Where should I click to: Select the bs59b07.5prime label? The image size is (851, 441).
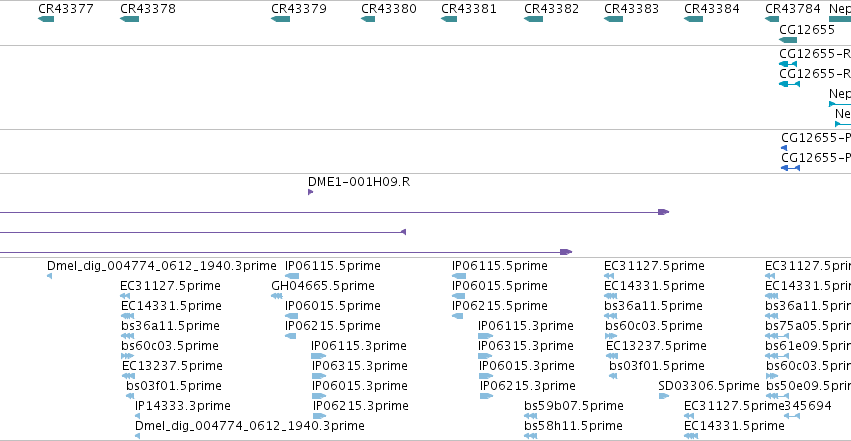(x=574, y=406)
